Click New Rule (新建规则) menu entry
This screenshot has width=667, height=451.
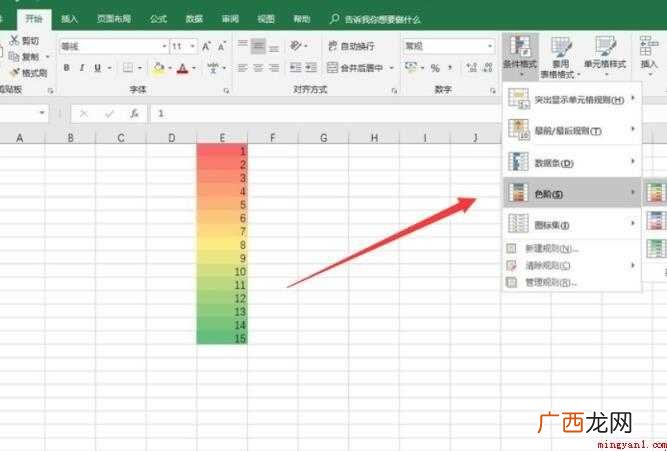(572, 248)
